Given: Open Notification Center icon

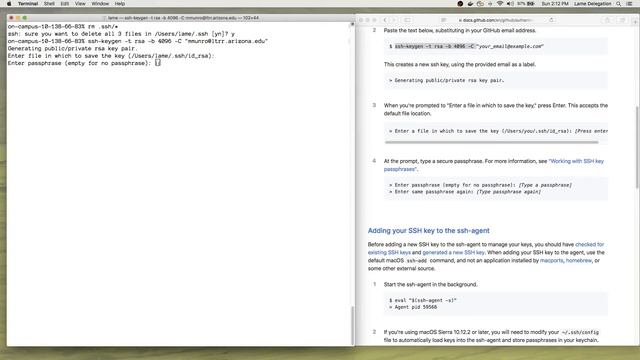Looking at the screenshot, I should pyautogui.click(x=629, y=4).
